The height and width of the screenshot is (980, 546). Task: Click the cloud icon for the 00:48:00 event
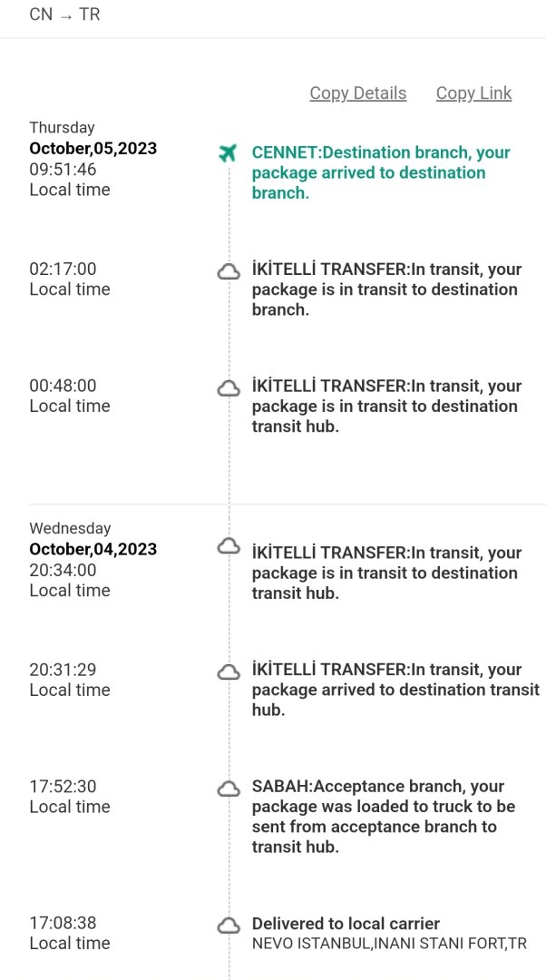[229, 388]
